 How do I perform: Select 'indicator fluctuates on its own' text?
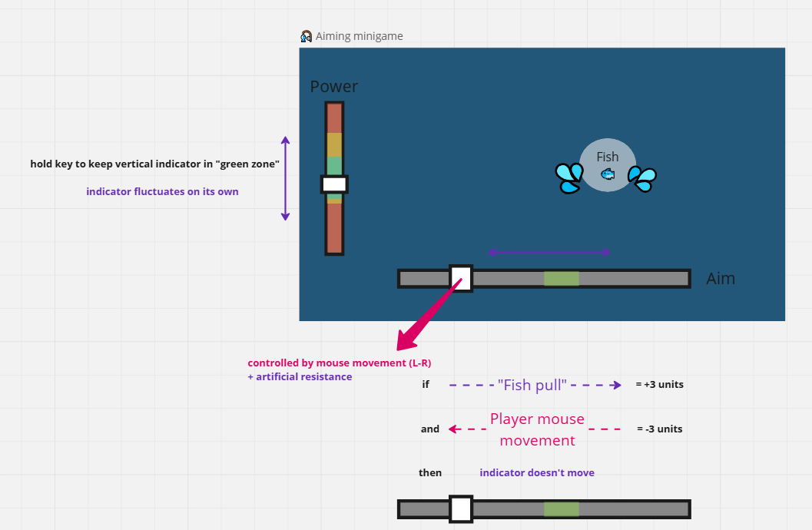coord(162,191)
